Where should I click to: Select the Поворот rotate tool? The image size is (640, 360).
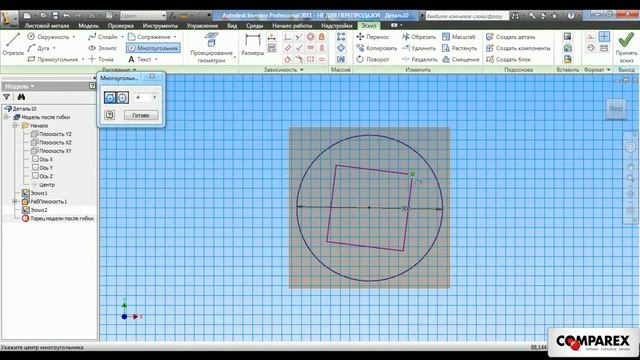[373, 59]
